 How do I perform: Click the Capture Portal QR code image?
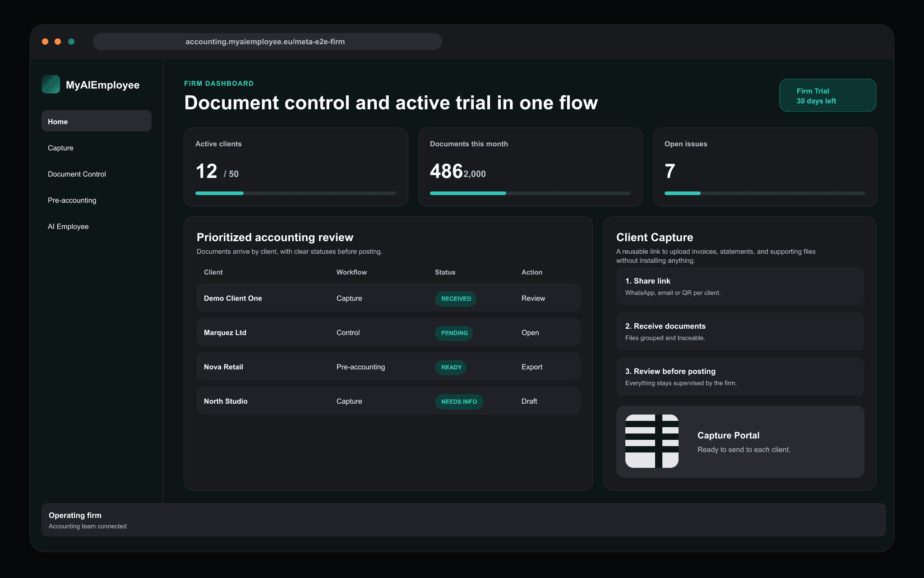point(651,441)
